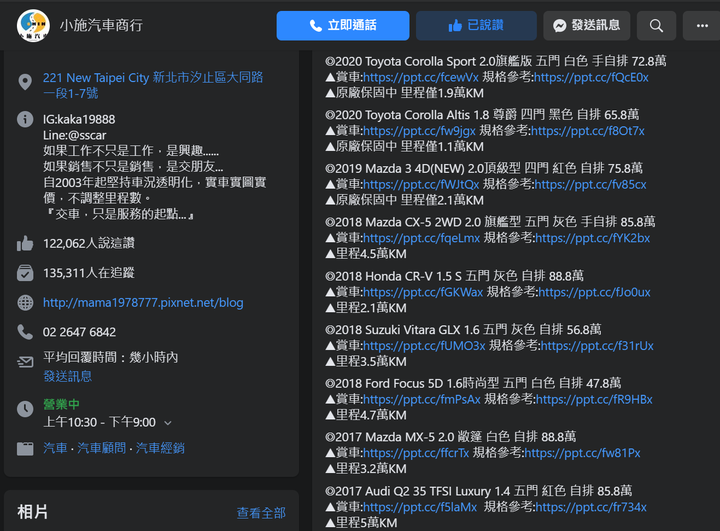Viewport: 720px width, 531px height.
Task: Toggle the 已說讚 liked button
Action: (476, 26)
